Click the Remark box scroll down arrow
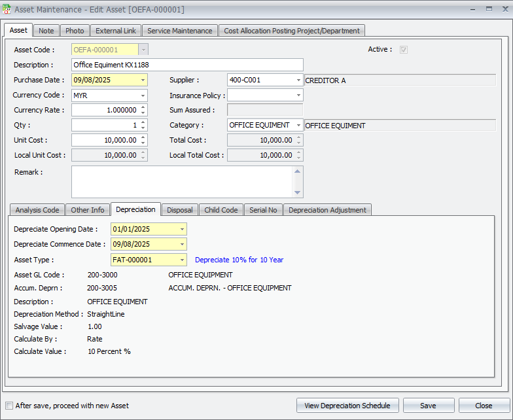 (297, 192)
